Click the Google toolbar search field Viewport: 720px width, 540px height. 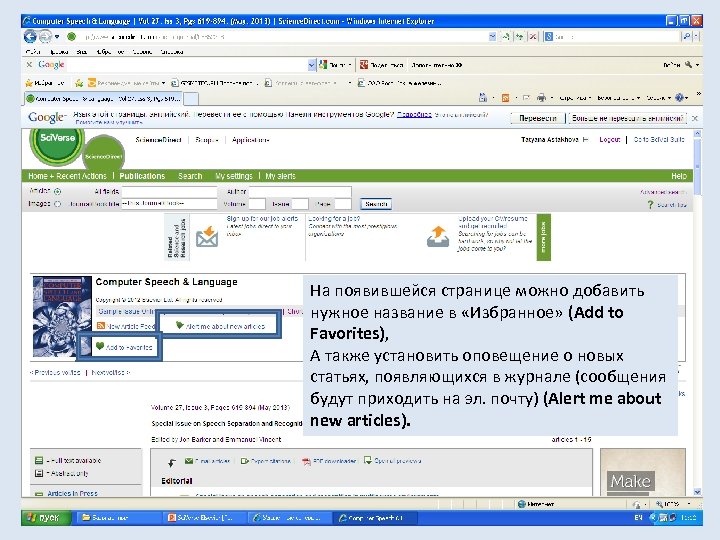coord(186,65)
